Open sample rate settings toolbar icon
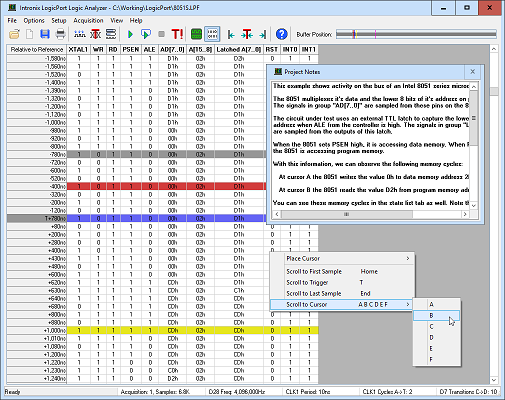This screenshot has height=400, width=505. pyautogui.click(x=80, y=34)
